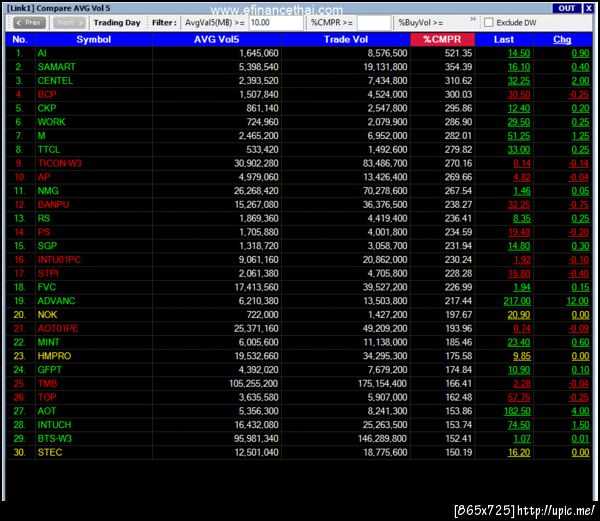Click TTCL last price 33.00
Image resolution: width=600 pixels, height=521 pixels.
519,150
